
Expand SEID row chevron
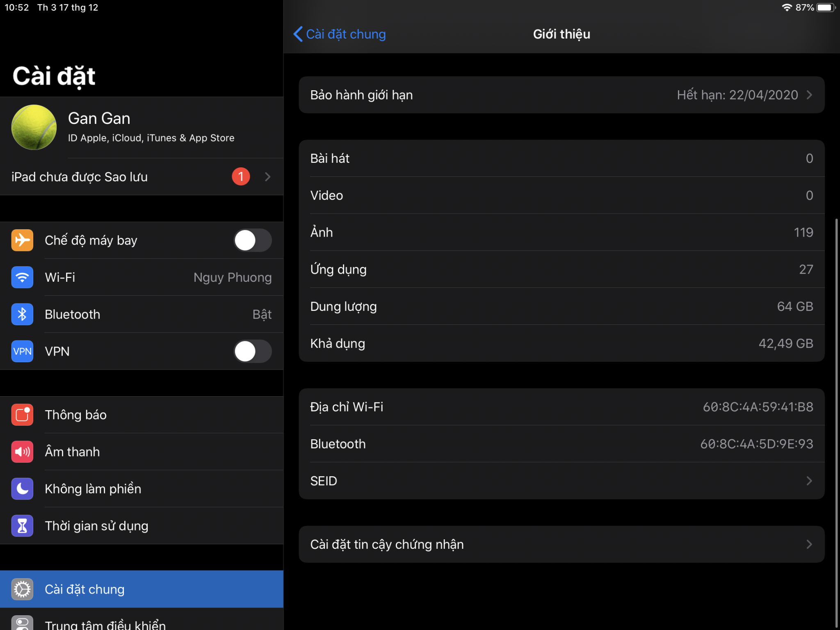coord(809,481)
